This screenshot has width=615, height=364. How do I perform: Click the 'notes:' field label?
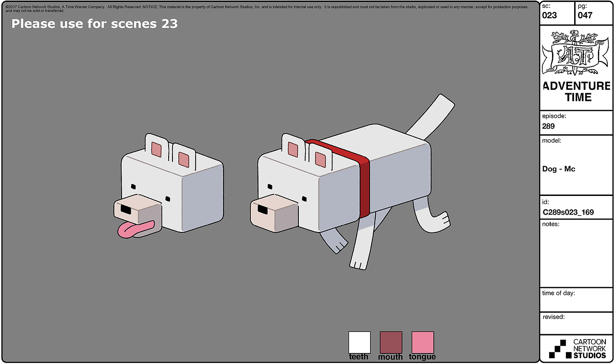click(551, 224)
